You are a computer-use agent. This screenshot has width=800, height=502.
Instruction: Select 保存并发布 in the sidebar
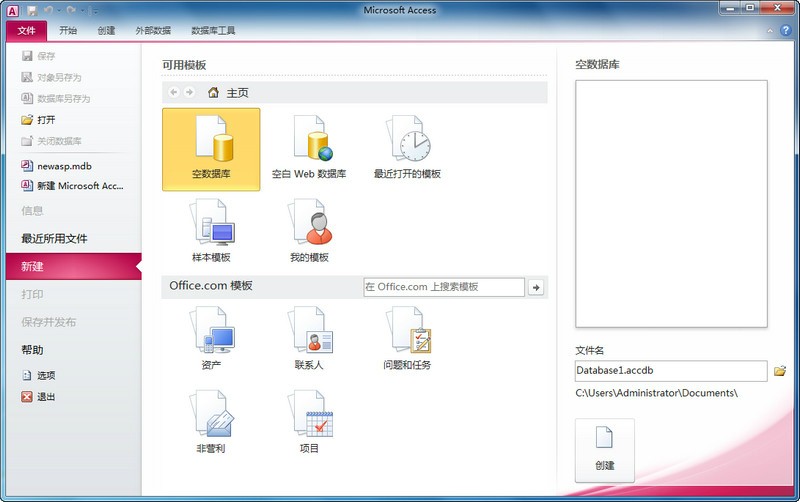pos(48,322)
